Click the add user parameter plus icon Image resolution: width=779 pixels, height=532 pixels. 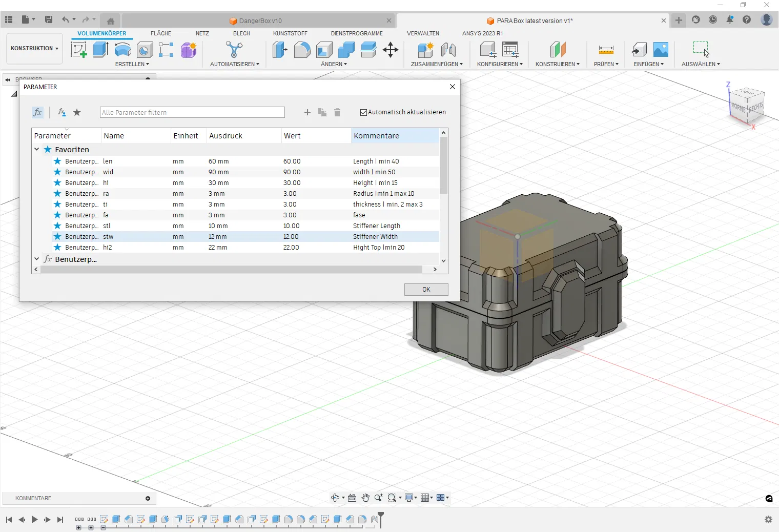click(307, 112)
